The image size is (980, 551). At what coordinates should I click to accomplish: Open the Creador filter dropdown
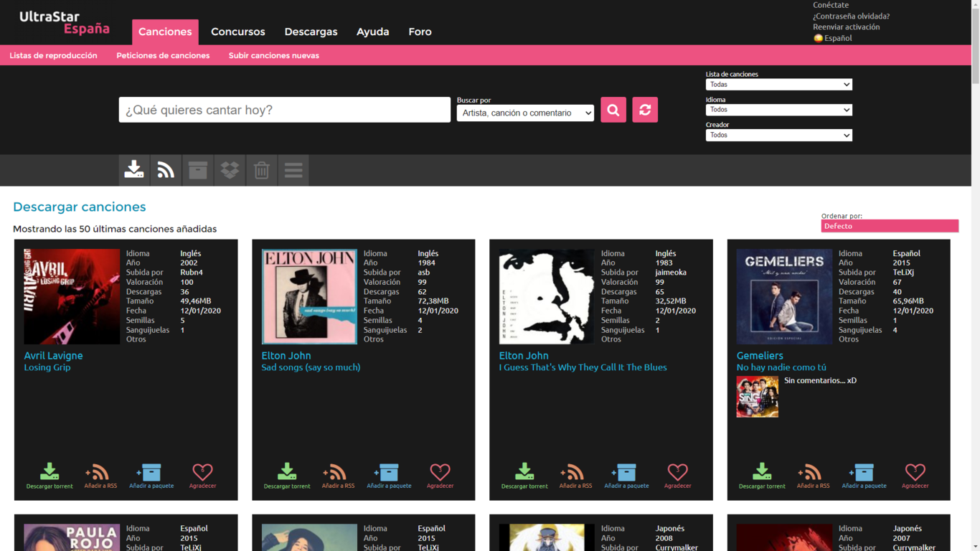point(778,135)
